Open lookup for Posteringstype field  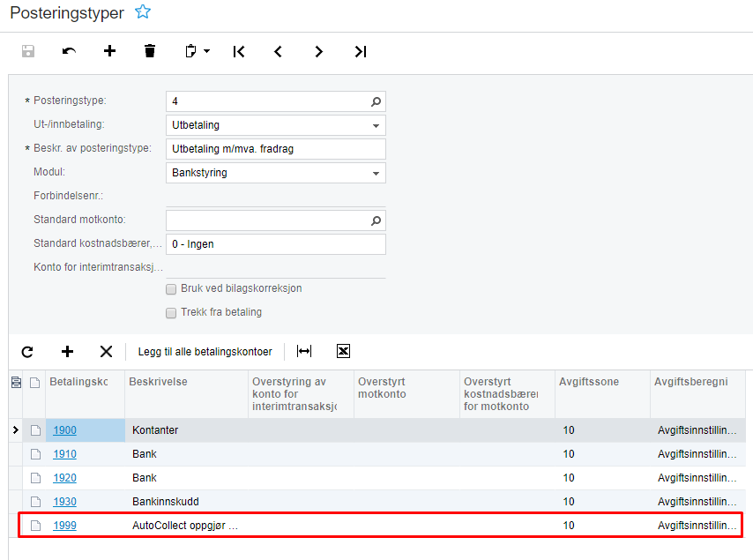[376, 101]
